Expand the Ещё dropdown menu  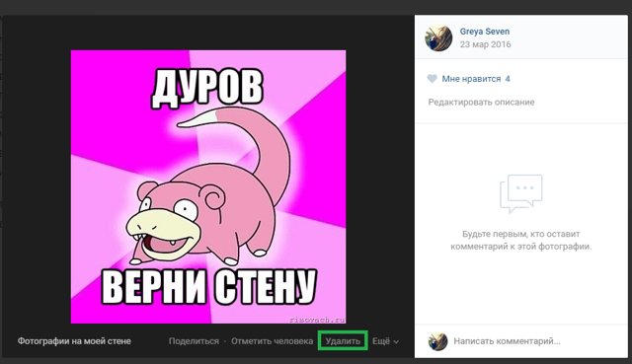386,341
